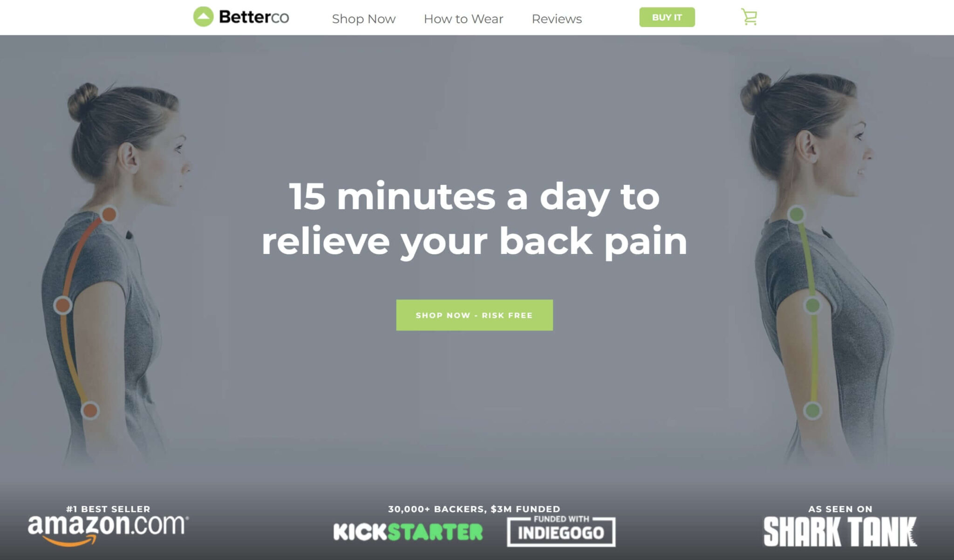Click the green BUY IT button
Image resolution: width=954 pixels, height=560 pixels.
click(x=667, y=17)
